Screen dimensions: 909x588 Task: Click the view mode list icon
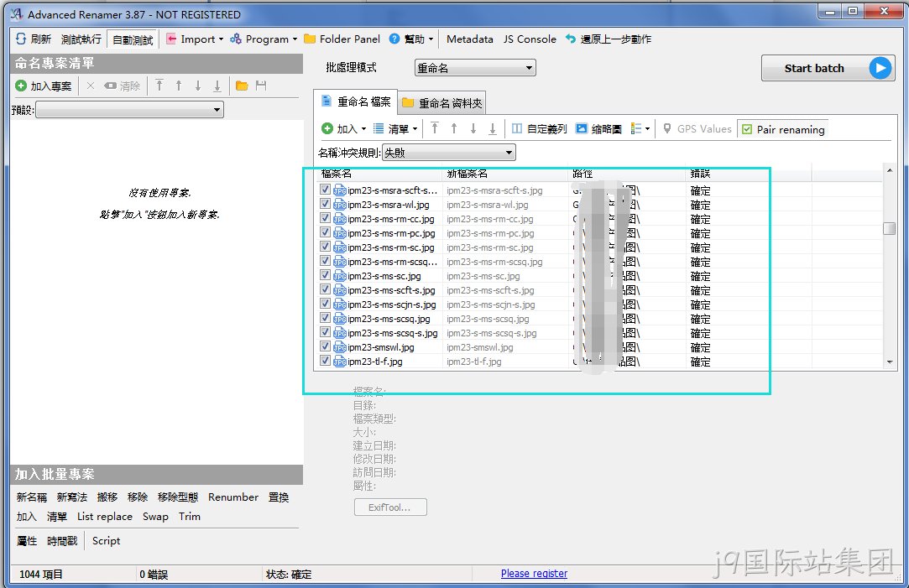click(636, 128)
